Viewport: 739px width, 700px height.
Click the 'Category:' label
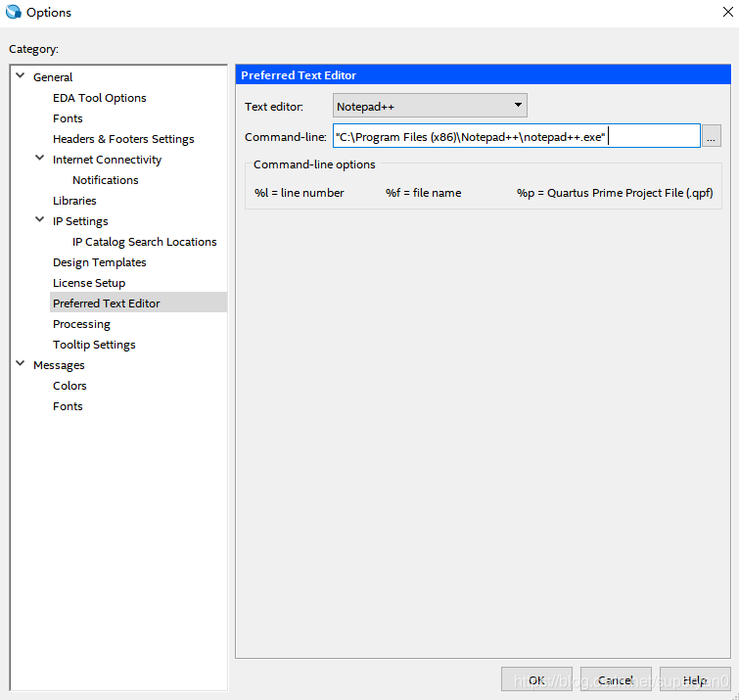click(33, 49)
